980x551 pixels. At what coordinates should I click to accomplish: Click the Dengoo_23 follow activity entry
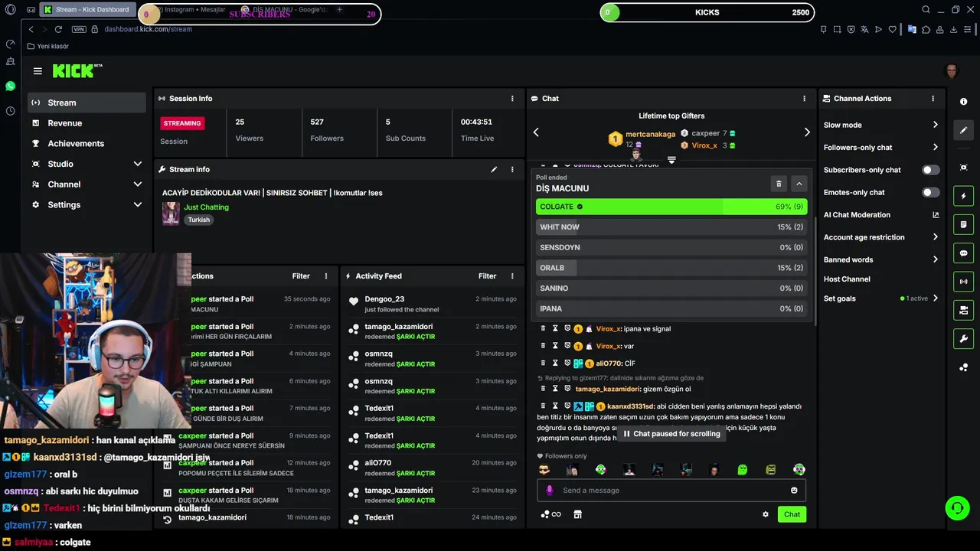click(x=432, y=304)
